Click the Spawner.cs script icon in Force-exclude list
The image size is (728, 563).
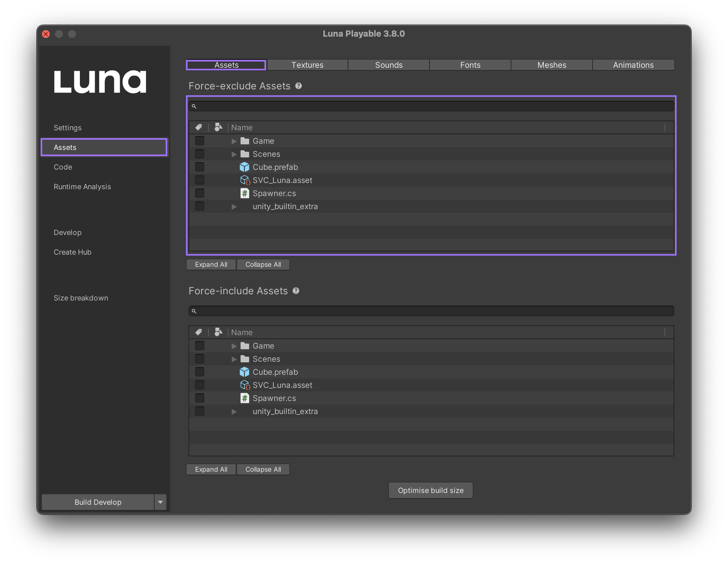point(245,193)
